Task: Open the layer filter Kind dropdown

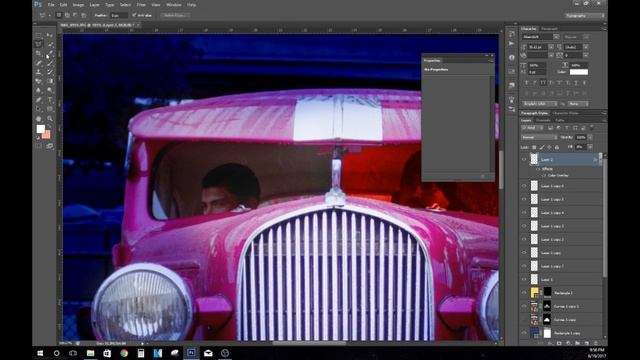Action: coord(533,128)
